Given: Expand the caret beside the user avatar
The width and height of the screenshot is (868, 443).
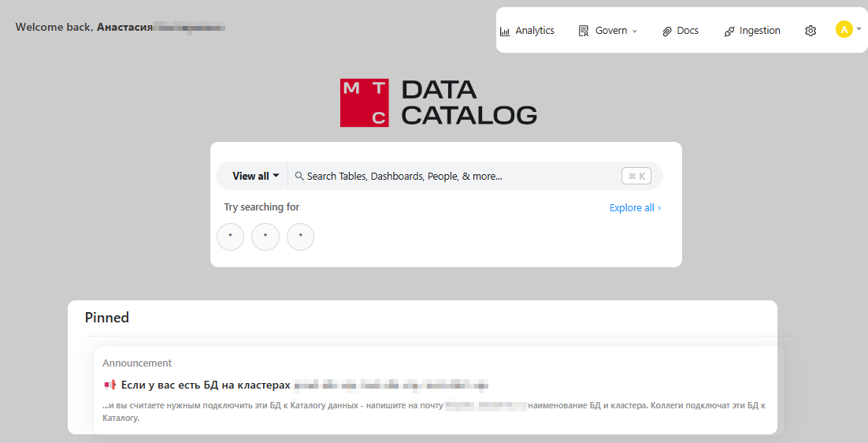Looking at the screenshot, I should pyautogui.click(x=859, y=28).
